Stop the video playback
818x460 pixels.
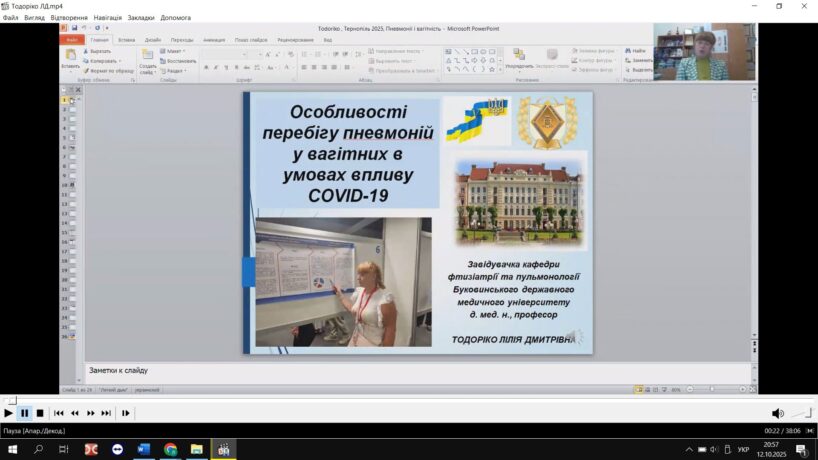pos(40,413)
